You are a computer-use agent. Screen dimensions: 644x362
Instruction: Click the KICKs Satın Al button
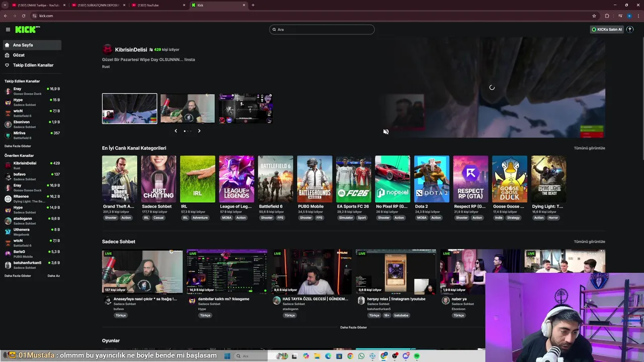(607, 29)
